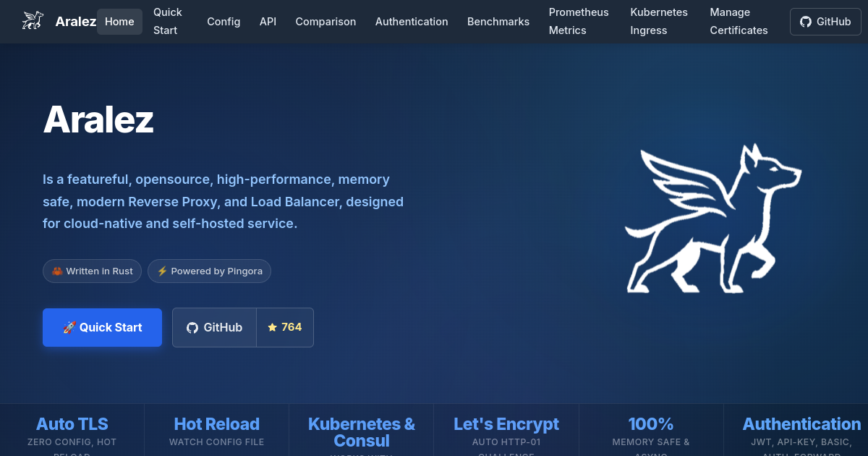Click the AUTO HTTP-01 subtitle text

(x=506, y=442)
